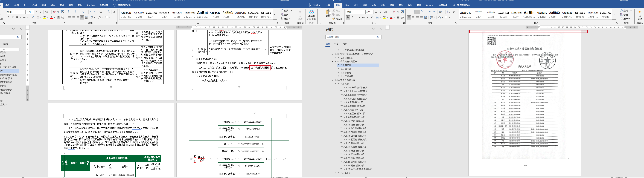Collapse the 7.1.4.1 队伍1 heading

click(336, 84)
